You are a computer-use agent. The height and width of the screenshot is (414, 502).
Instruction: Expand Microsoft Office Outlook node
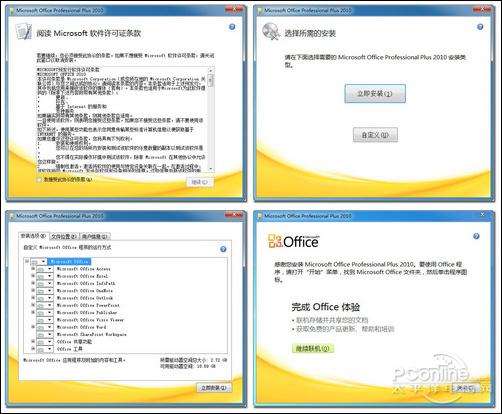point(33,298)
